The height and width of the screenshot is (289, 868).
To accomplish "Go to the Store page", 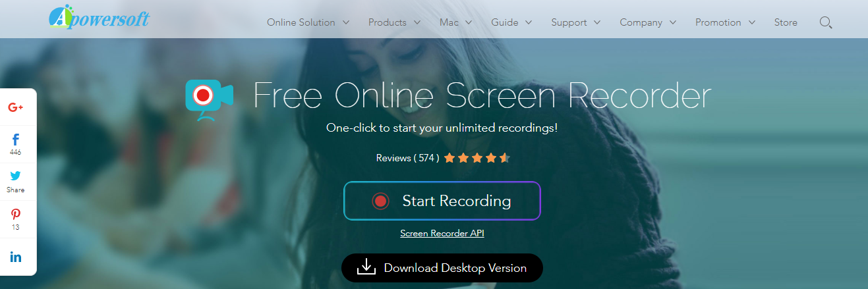I will (x=786, y=22).
